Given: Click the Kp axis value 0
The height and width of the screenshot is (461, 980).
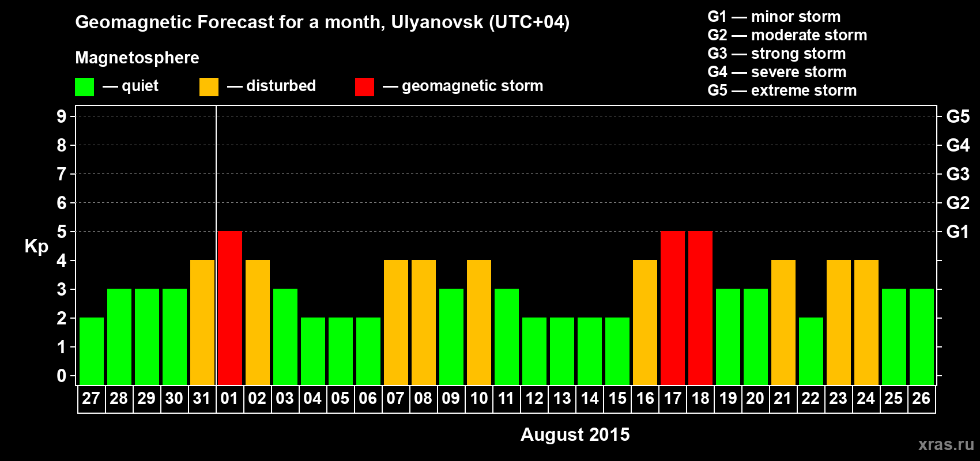Looking at the screenshot, I should pyautogui.click(x=62, y=376).
